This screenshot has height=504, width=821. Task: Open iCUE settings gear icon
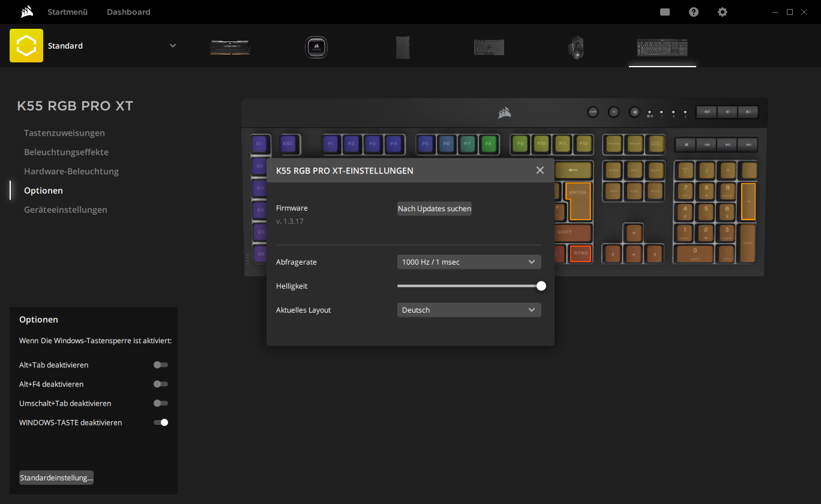(x=723, y=12)
